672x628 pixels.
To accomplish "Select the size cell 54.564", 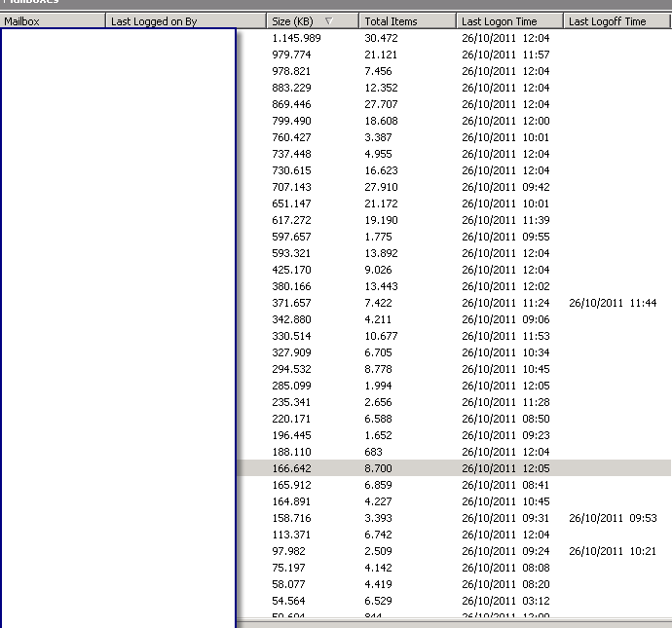I will [288, 601].
